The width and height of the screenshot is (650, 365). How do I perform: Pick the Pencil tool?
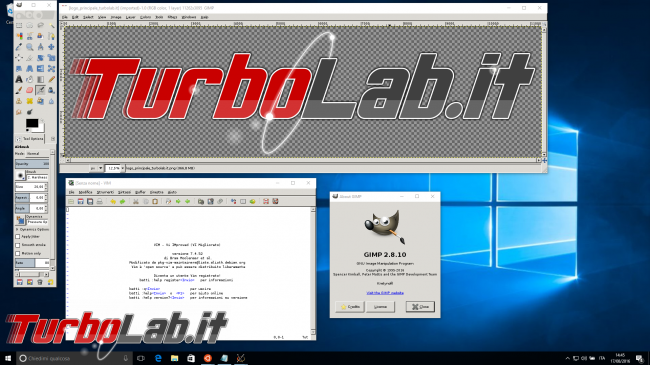51,79
